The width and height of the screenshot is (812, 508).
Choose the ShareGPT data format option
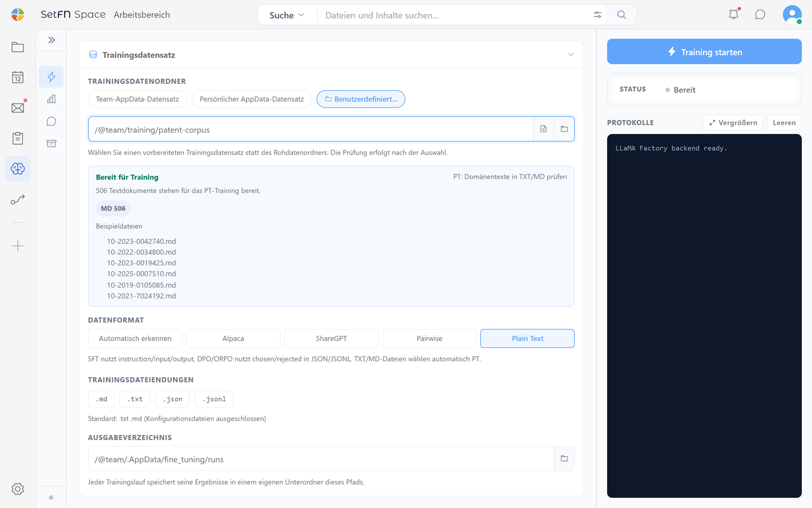331,338
